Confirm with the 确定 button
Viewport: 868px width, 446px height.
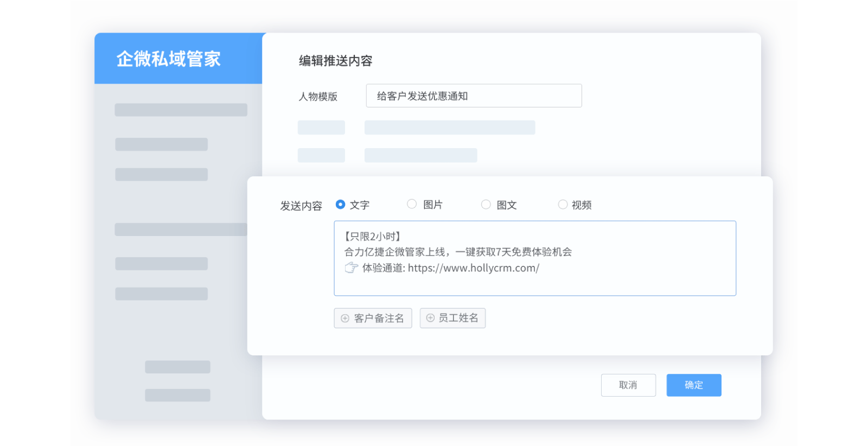694,385
